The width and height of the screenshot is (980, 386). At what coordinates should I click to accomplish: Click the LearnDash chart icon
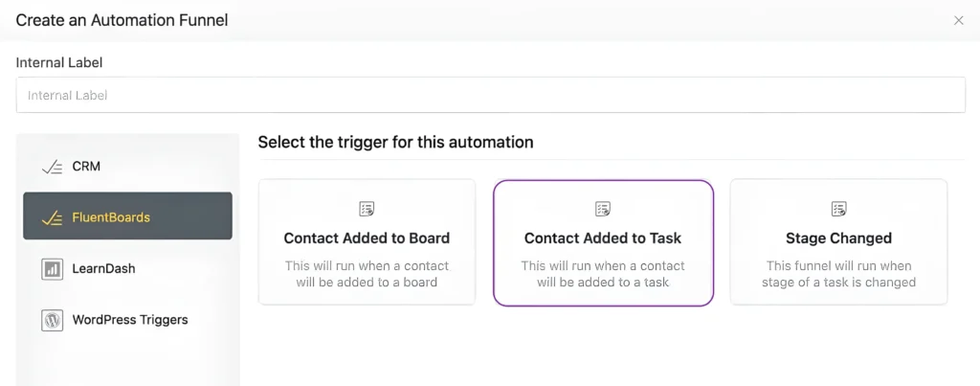[x=52, y=269]
